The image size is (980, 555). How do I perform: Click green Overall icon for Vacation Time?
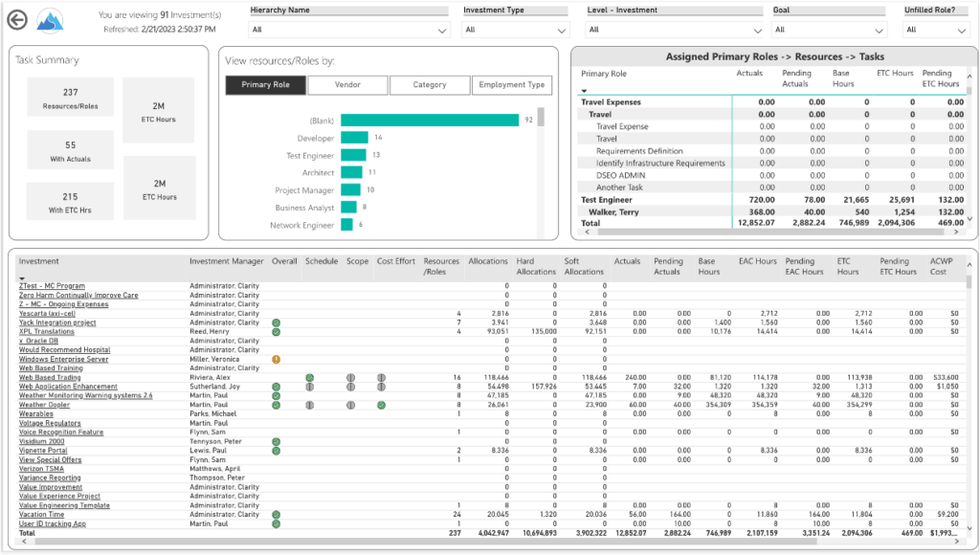277,515
